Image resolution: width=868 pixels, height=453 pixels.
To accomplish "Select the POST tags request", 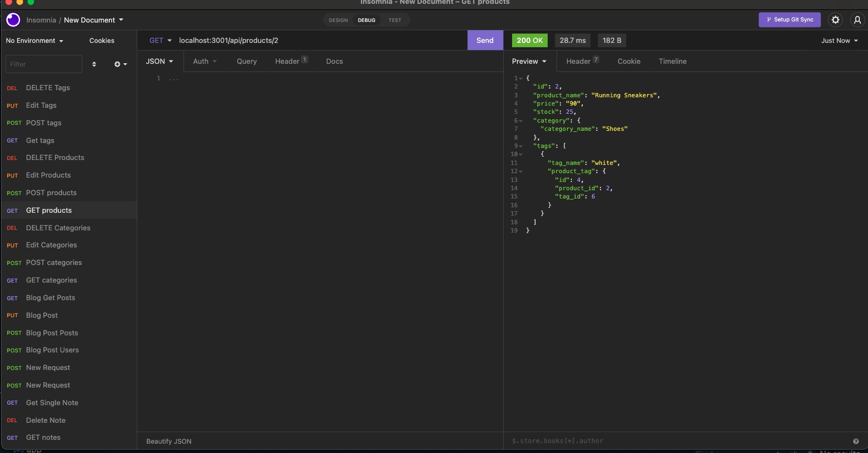I will (69, 123).
